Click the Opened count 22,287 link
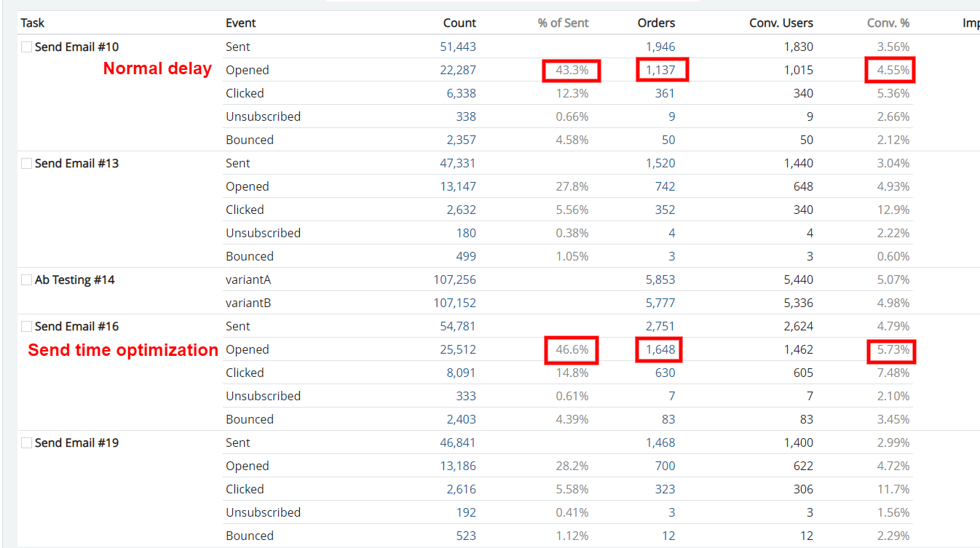Screen dimensions: 980x548 459,69
